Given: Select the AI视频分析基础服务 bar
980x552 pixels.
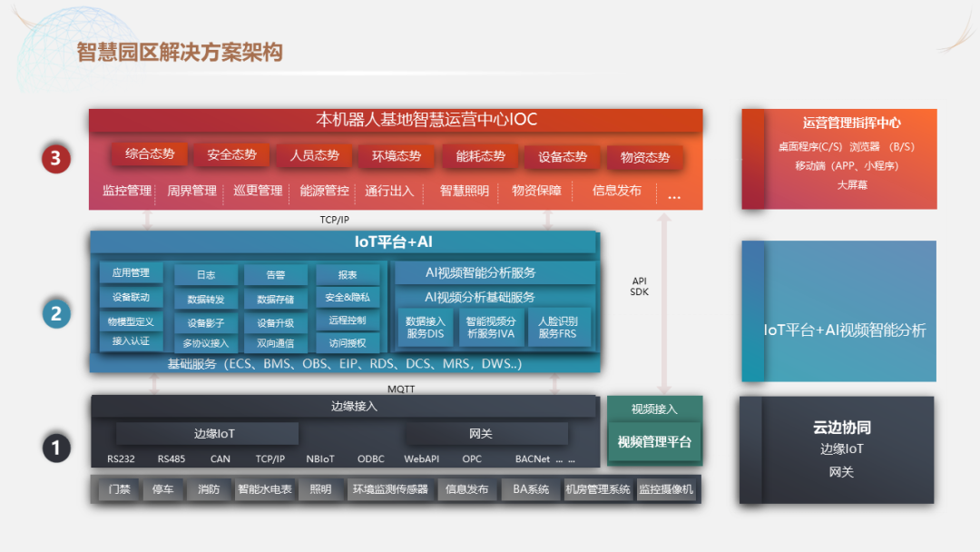Looking at the screenshot, I should 494,297.
